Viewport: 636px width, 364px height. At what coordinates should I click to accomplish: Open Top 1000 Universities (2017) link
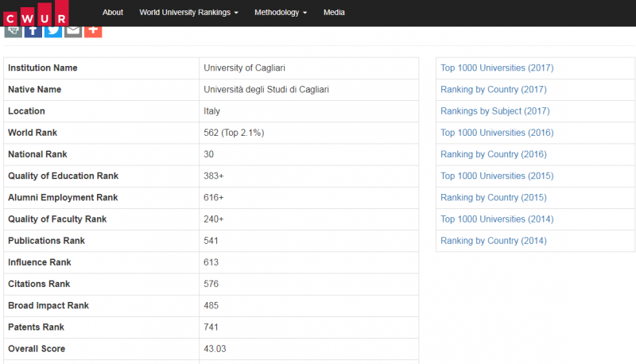(x=497, y=68)
